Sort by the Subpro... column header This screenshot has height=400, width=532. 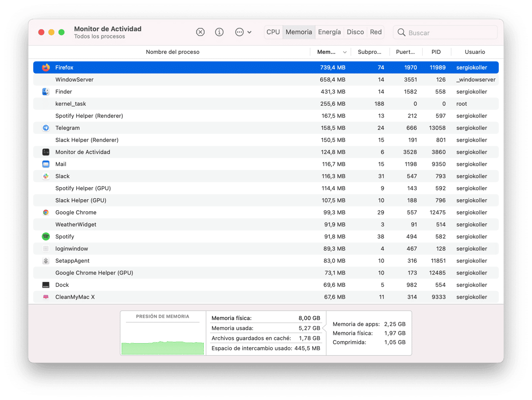[x=370, y=52]
